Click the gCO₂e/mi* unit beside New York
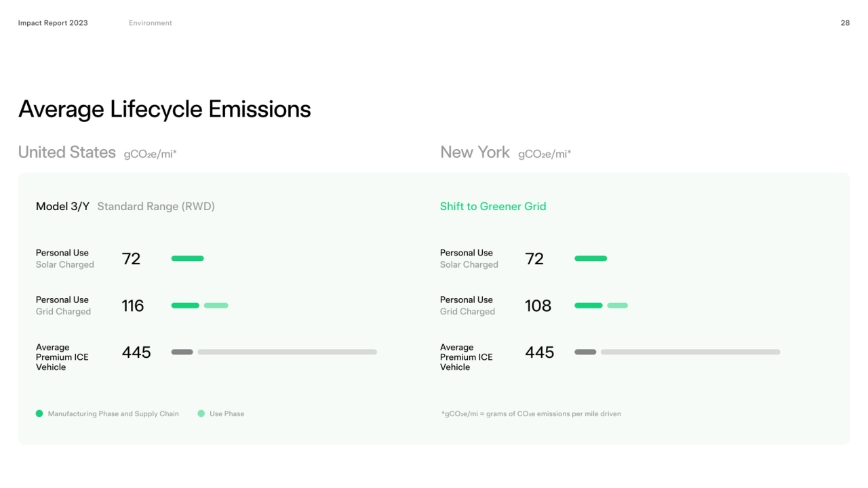Viewport: 868px width, 488px height. 545,155
